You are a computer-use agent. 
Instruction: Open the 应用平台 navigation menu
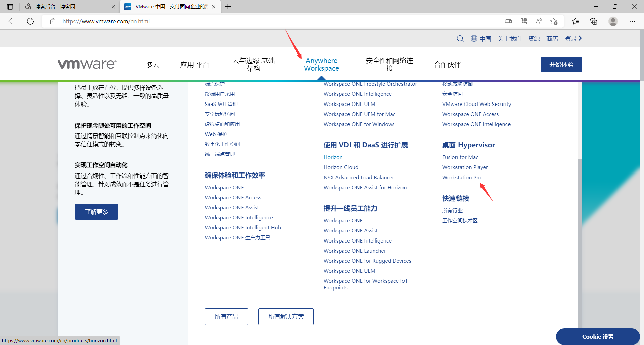point(195,65)
